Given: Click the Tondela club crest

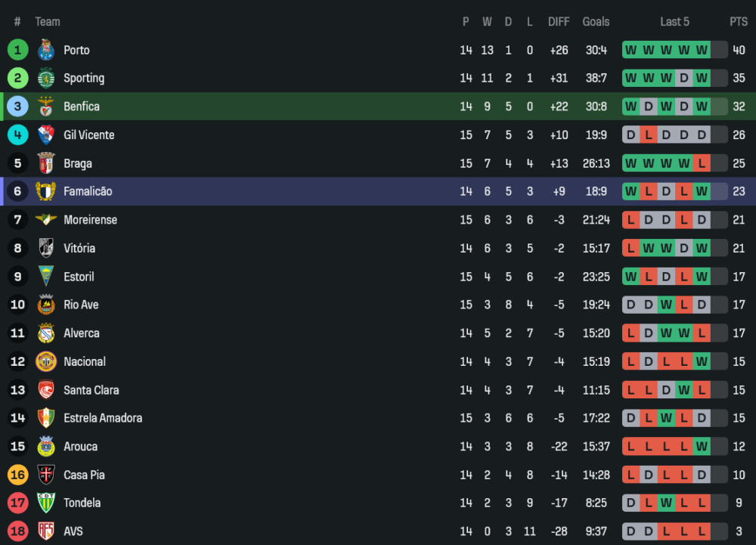Looking at the screenshot, I should coord(46,503).
